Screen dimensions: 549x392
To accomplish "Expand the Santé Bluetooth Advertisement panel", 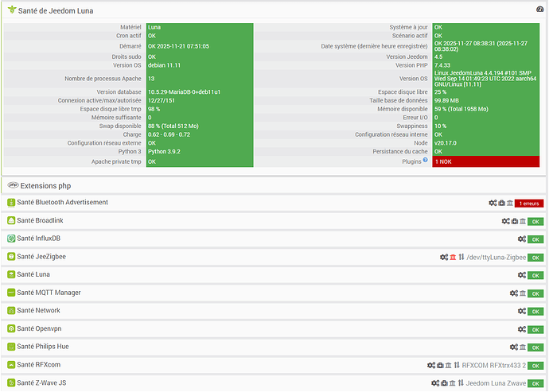I will click(62, 202).
